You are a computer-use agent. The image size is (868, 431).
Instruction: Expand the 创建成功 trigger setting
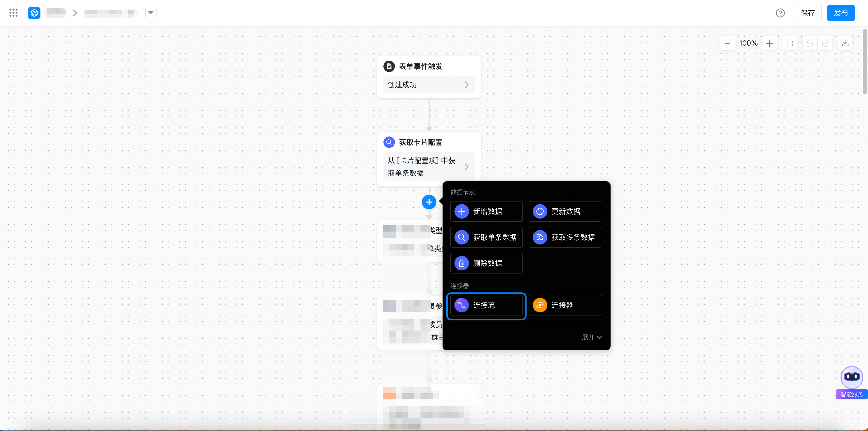pos(429,85)
